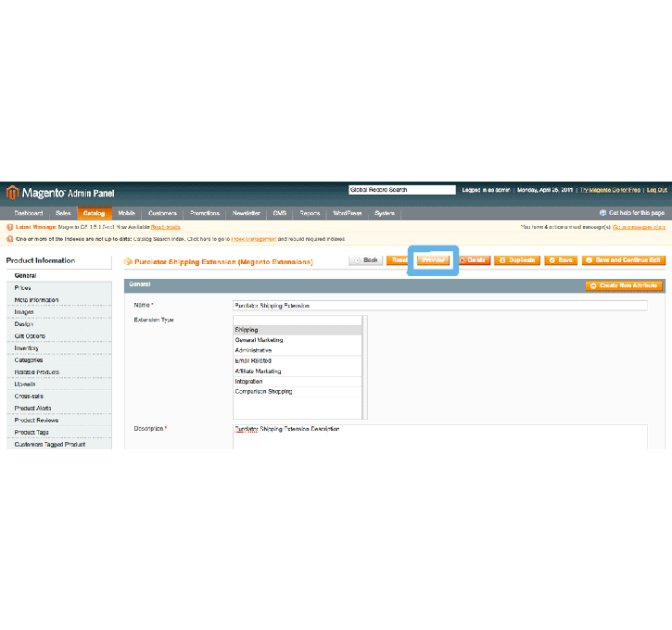Image resolution: width=672 pixels, height=630 pixels.
Task: Click the Name input field
Action: tap(440, 306)
